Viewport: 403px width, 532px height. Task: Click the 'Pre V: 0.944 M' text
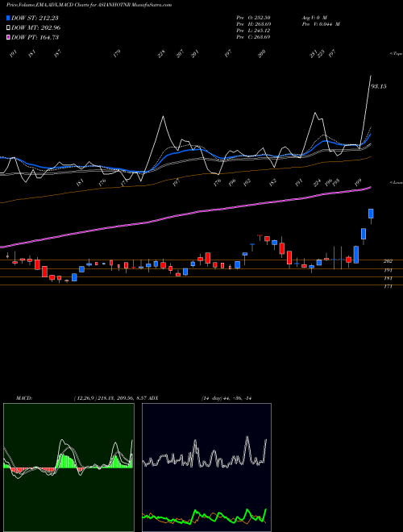click(321, 24)
